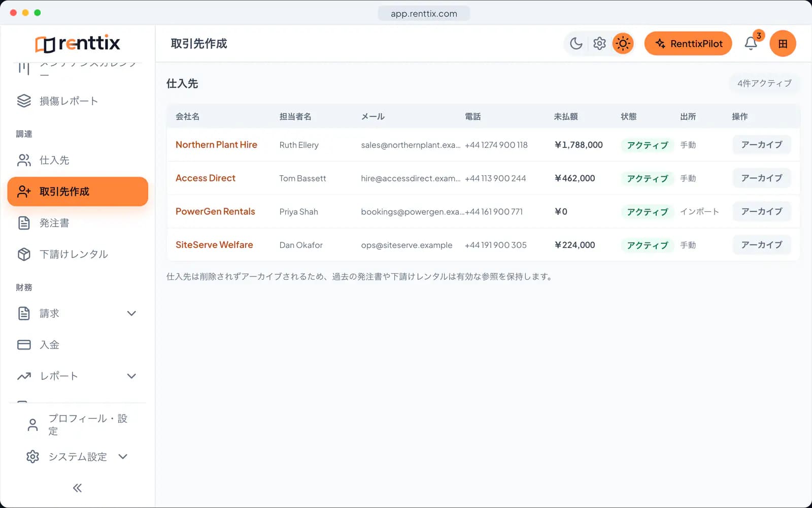Open SiteServe Welfare link
The width and height of the screenshot is (812, 508).
point(214,245)
